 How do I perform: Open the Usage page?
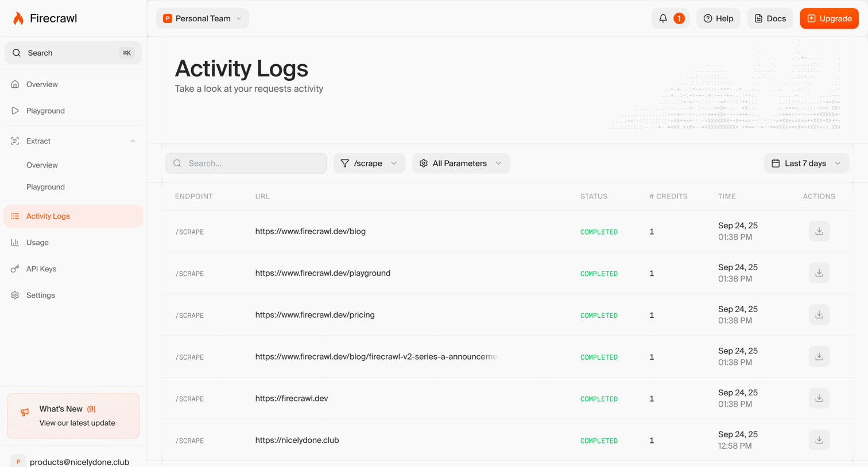(x=73, y=243)
